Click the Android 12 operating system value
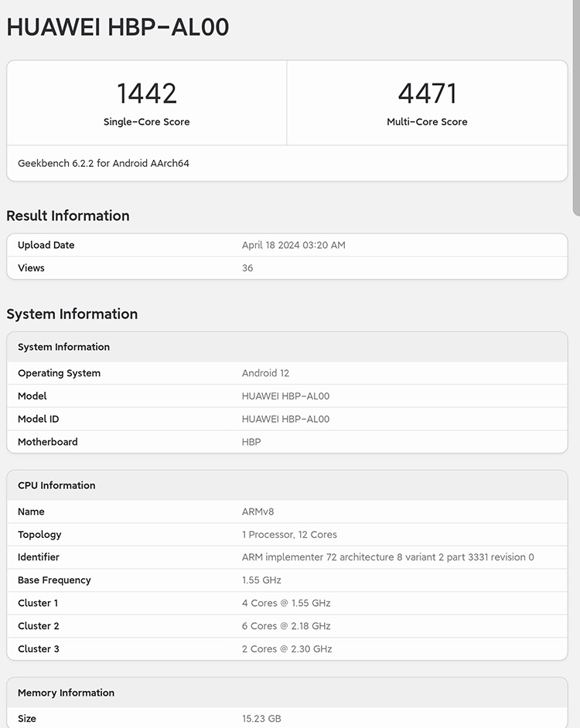This screenshot has height=728, width=580. (x=265, y=373)
